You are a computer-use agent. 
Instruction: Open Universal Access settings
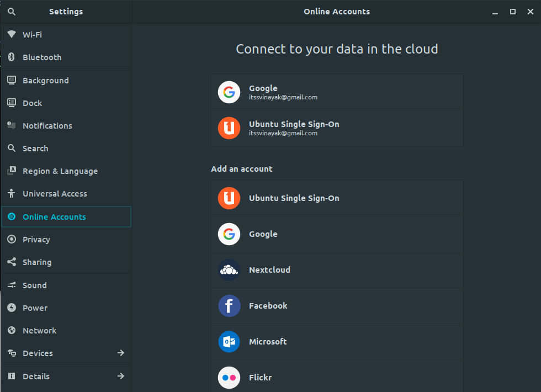[55, 194]
